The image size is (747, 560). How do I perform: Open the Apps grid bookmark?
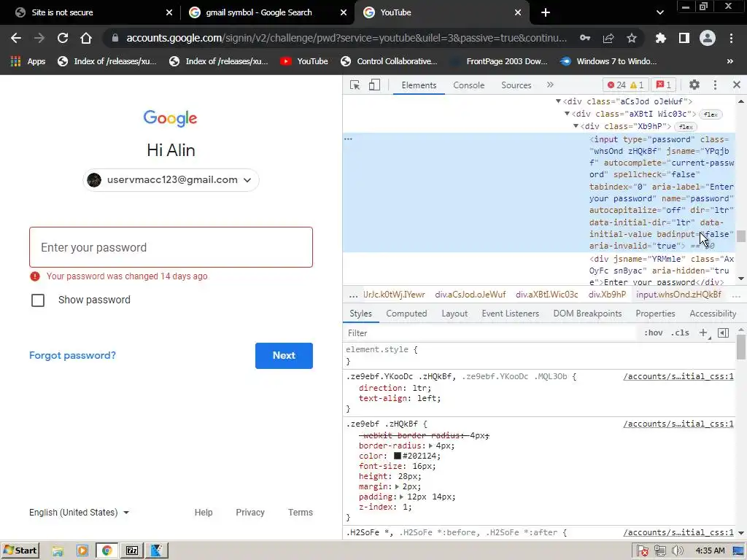(x=28, y=61)
